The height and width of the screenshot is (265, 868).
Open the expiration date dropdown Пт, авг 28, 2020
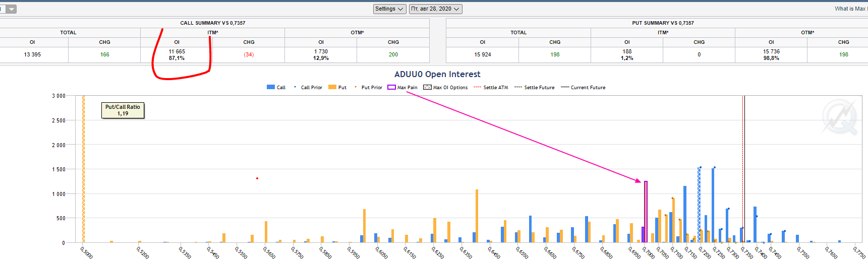point(435,9)
